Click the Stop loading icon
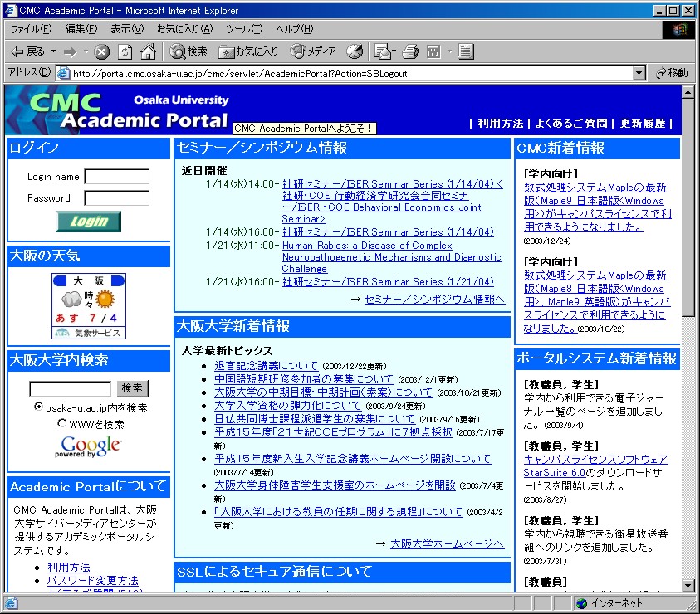The height and width of the screenshot is (614, 700). 102,52
